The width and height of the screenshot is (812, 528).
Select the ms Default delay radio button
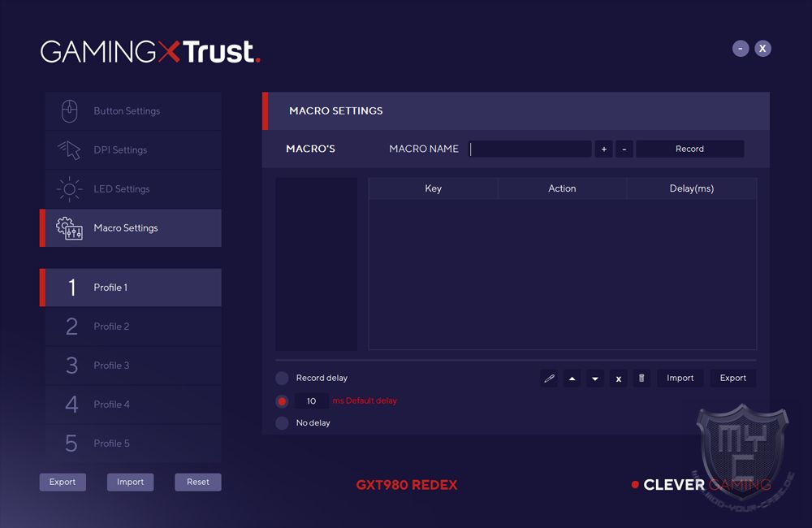point(282,401)
